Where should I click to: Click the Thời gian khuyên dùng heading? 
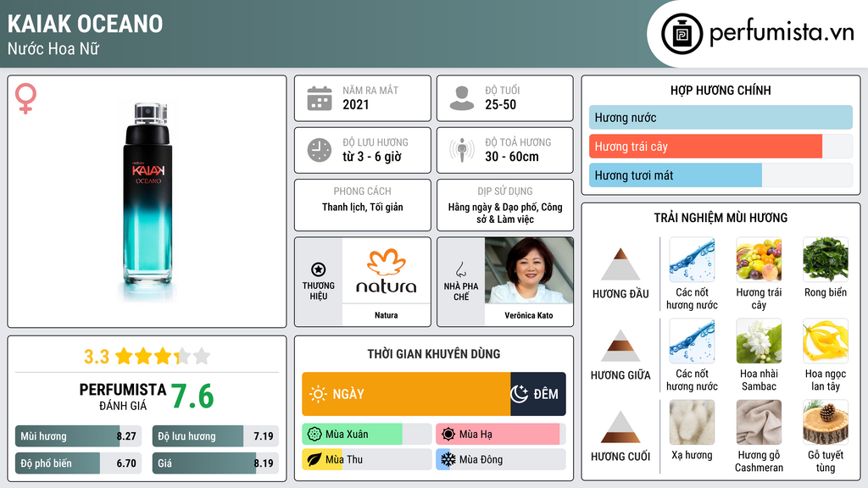(x=433, y=354)
